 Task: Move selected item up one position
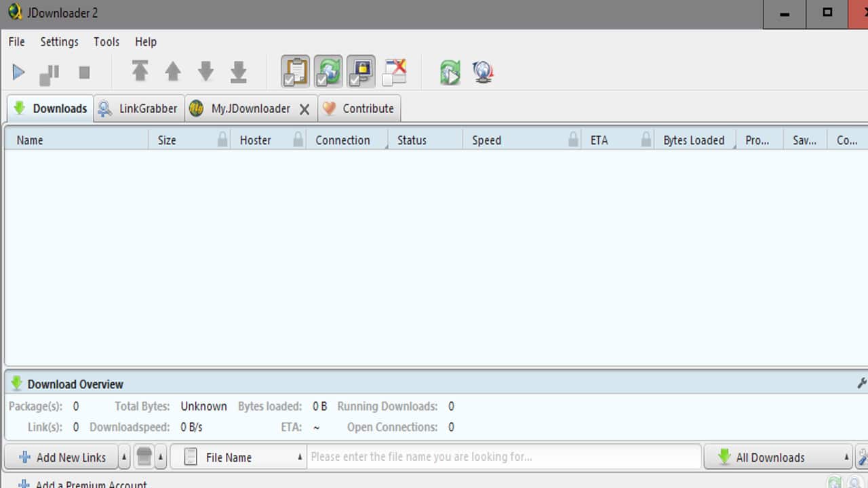pos(173,71)
